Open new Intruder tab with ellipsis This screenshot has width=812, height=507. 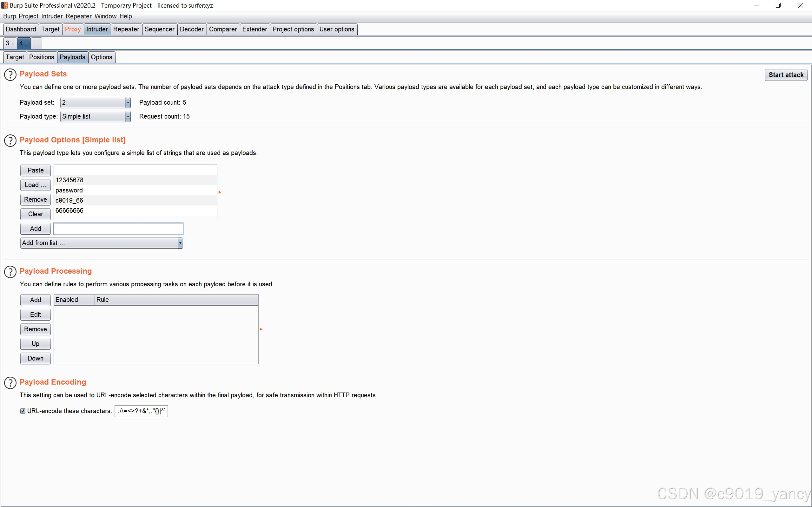pos(36,43)
